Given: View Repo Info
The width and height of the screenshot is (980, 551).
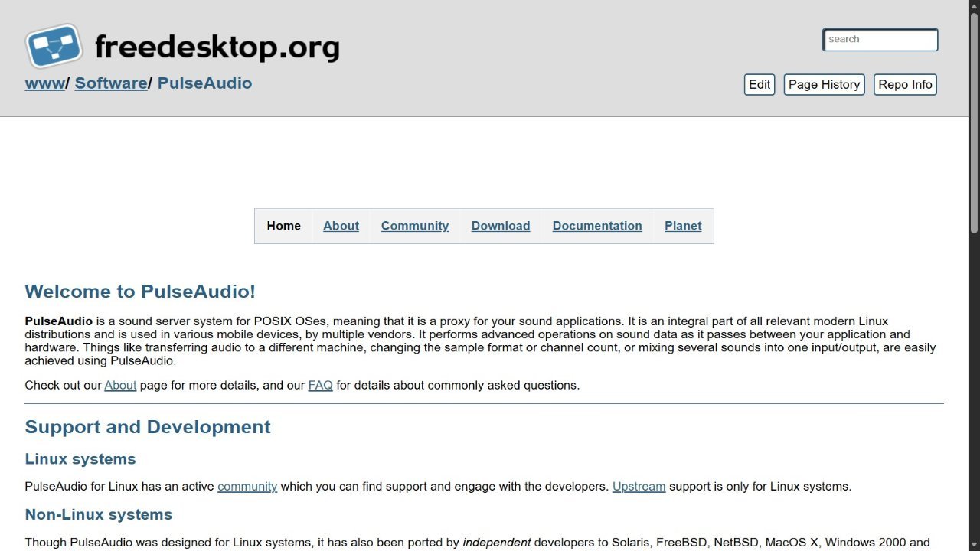Looking at the screenshot, I should [x=905, y=85].
